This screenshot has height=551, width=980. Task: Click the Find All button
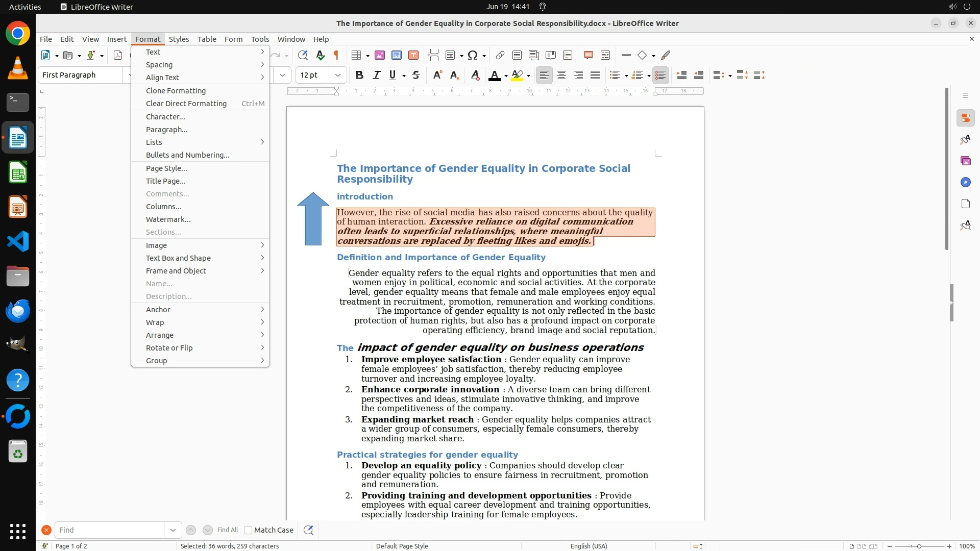(228, 530)
